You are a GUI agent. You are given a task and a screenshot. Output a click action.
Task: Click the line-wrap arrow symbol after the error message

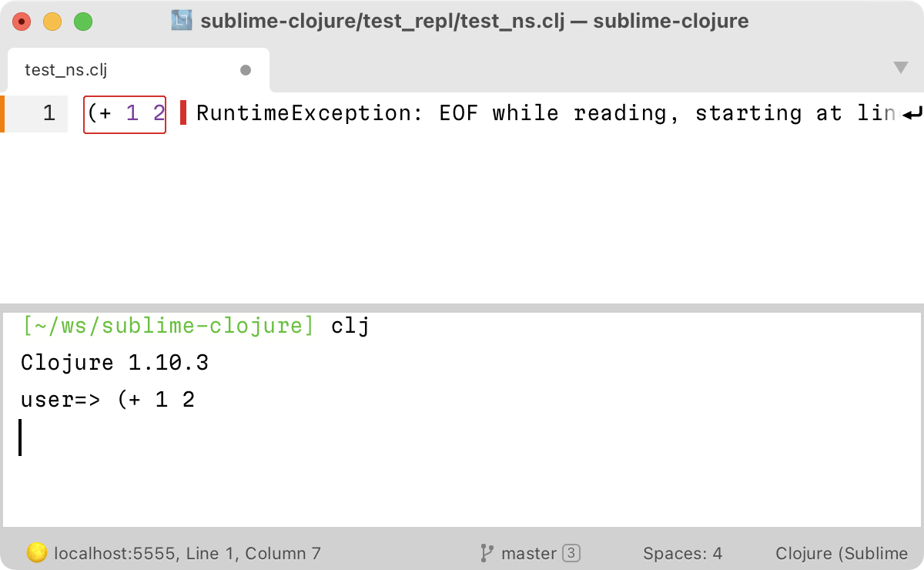tap(912, 113)
